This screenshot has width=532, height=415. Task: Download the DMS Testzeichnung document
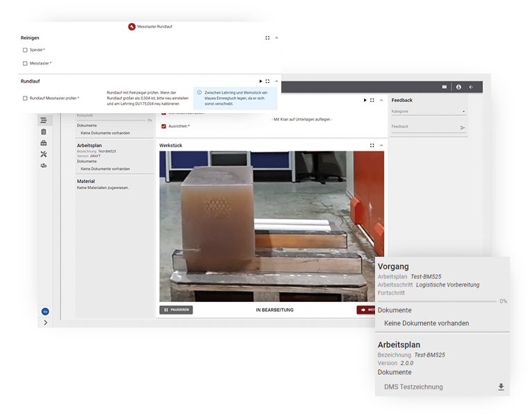point(501,387)
